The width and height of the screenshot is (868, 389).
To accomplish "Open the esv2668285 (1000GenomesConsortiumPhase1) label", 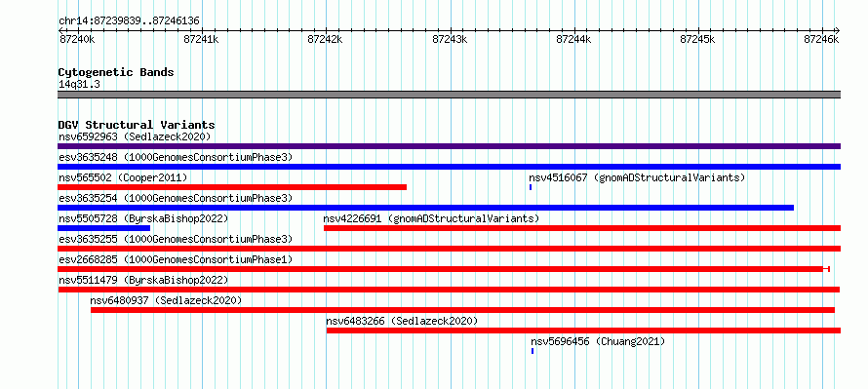I will point(176,259).
